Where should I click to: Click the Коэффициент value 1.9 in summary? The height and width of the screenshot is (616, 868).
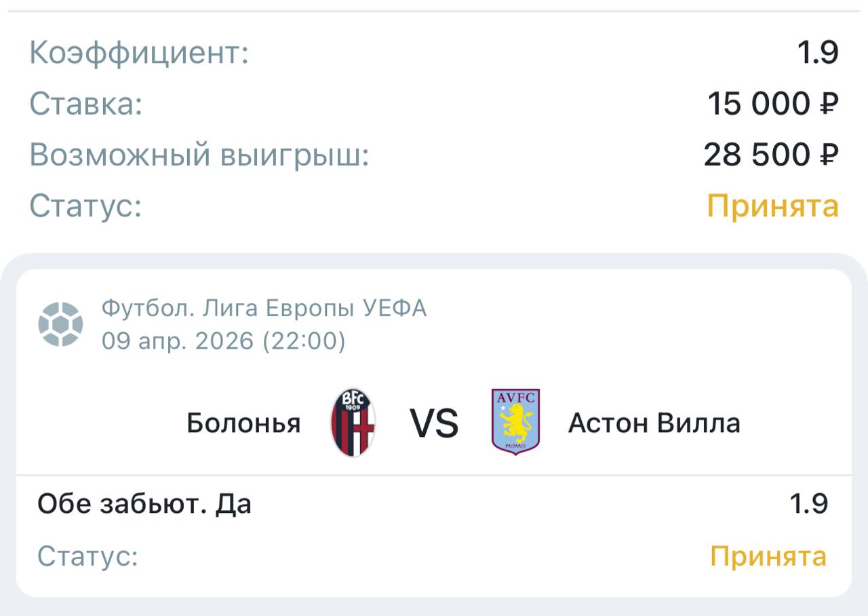(x=818, y=53)
